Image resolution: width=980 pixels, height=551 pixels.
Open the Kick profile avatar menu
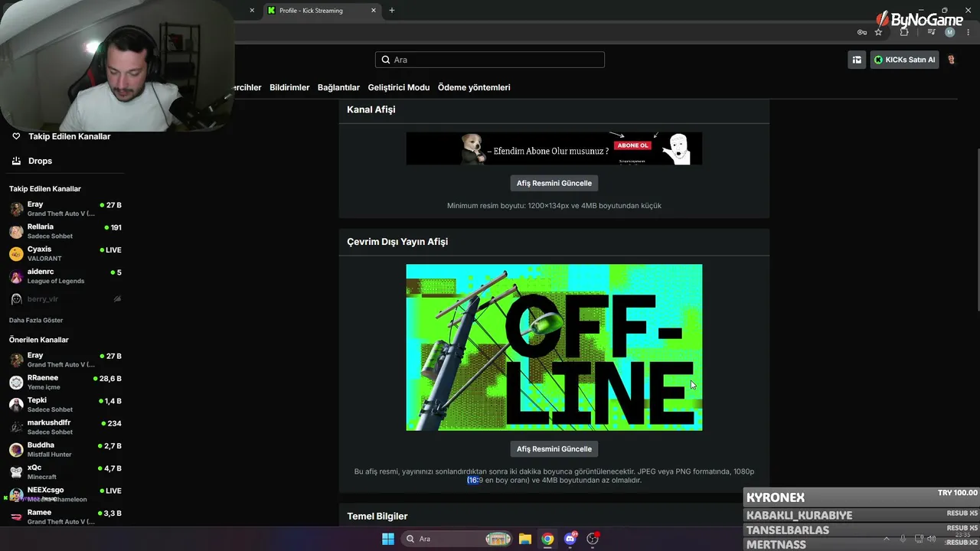point(952,60)
